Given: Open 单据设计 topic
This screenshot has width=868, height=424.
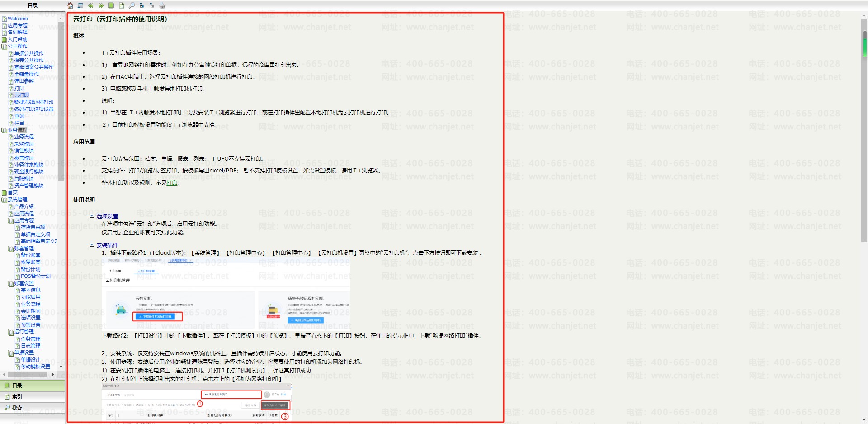Looking at the screenshot, I should [x=30, y=360].
